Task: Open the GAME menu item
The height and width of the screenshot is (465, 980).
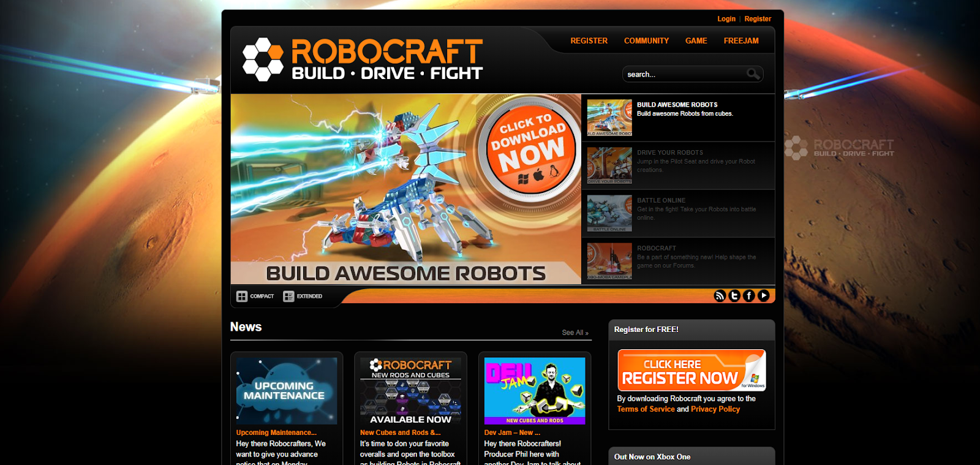Action: tap(696, 41)
